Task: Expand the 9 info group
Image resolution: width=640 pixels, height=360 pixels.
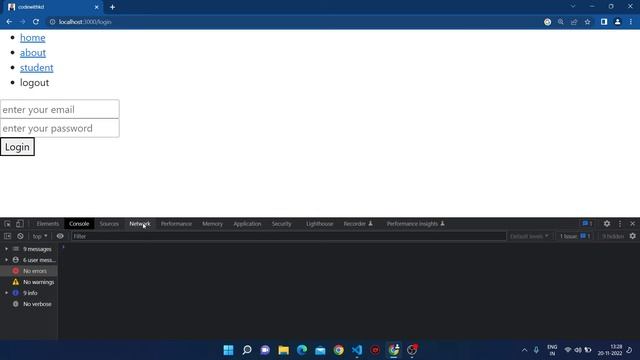Action: click(6, 293)
